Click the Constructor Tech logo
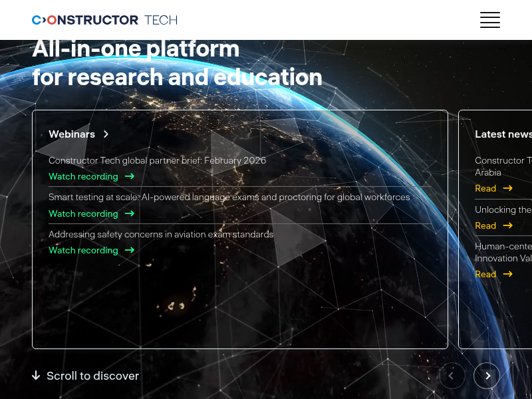The width and height of the screenshot is (532, 399). click(x=104, y=20)
